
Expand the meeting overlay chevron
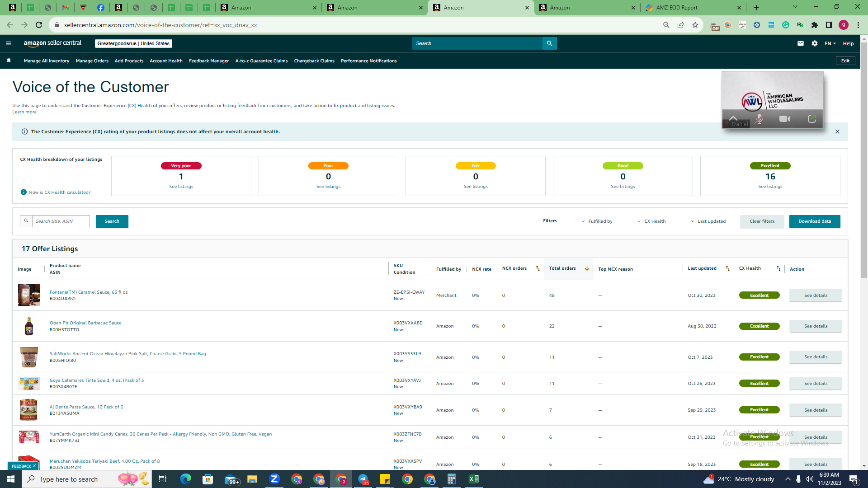(x=733, y=118)
